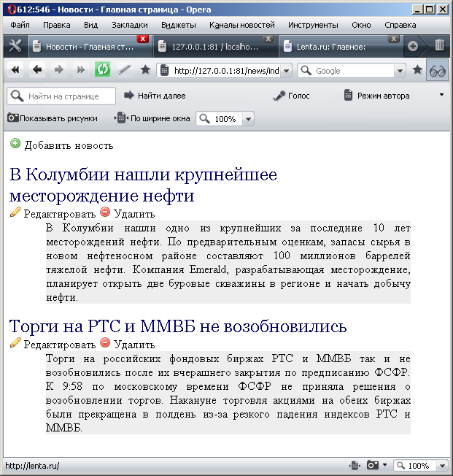
Task: Open the panels wrench icon
Action: [x=15, y=46]
